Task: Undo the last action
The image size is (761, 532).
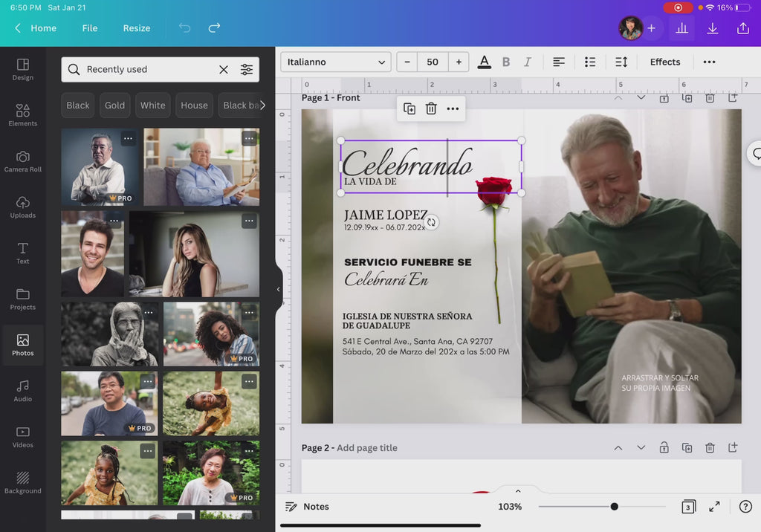Action: coord(185,27)
